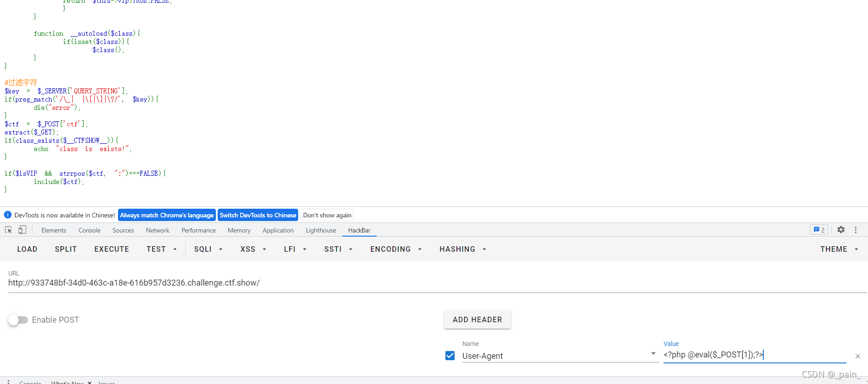Screen dimensions: 868x384
Task: Open the THEME dropdown menu
Action: coord(839,249)
